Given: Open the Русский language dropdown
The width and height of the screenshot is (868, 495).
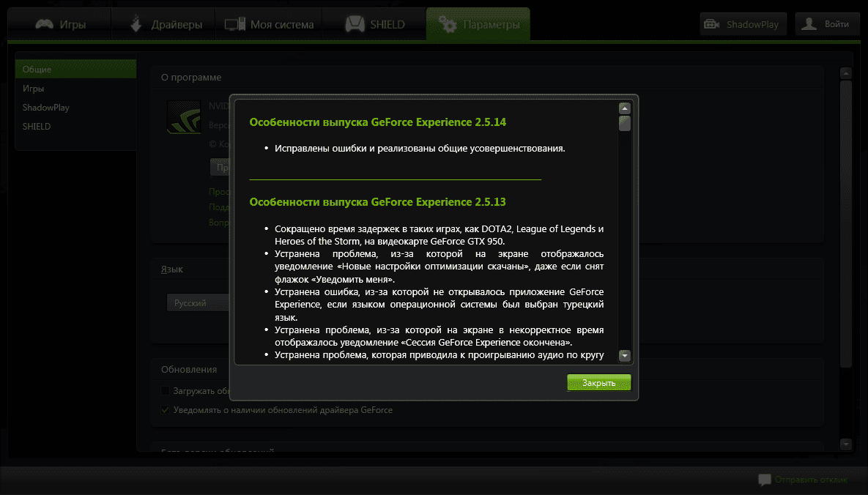Looking at the screenshot, I should (198, 303).
